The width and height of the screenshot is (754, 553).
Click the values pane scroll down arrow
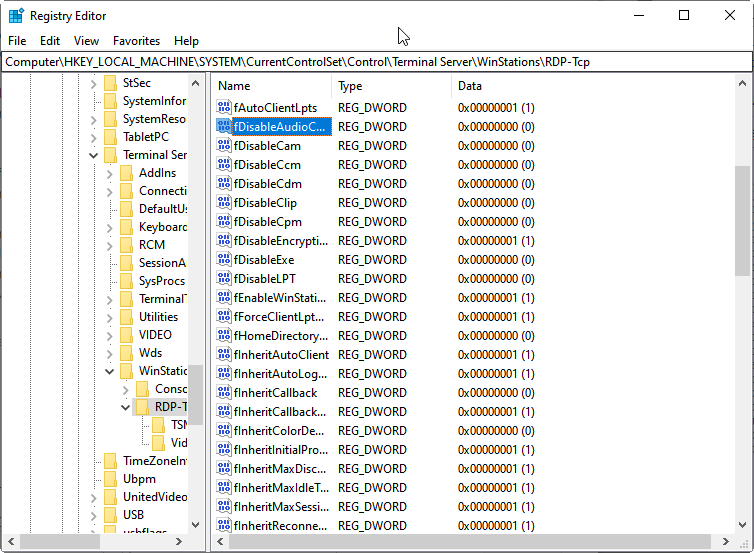pos(742,525)
